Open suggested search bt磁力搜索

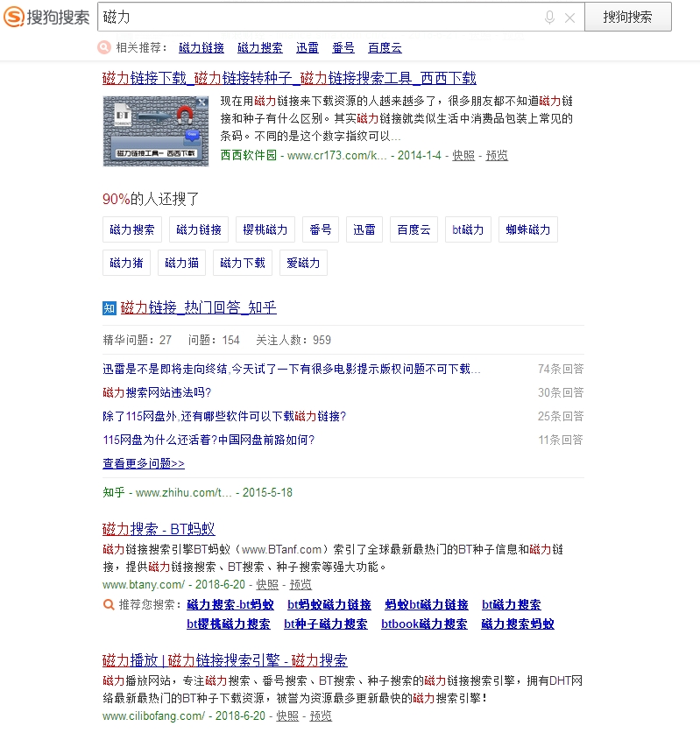click(x=511, y=605)
